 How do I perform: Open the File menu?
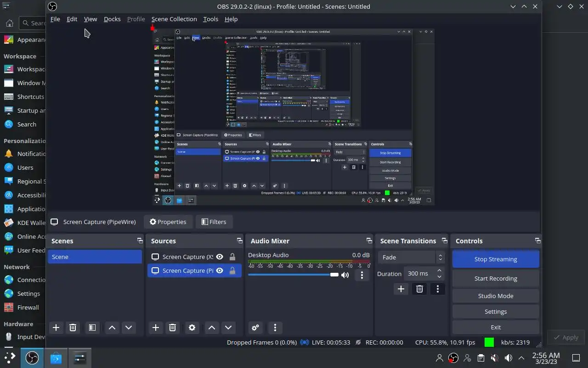(x=55, y=19)
